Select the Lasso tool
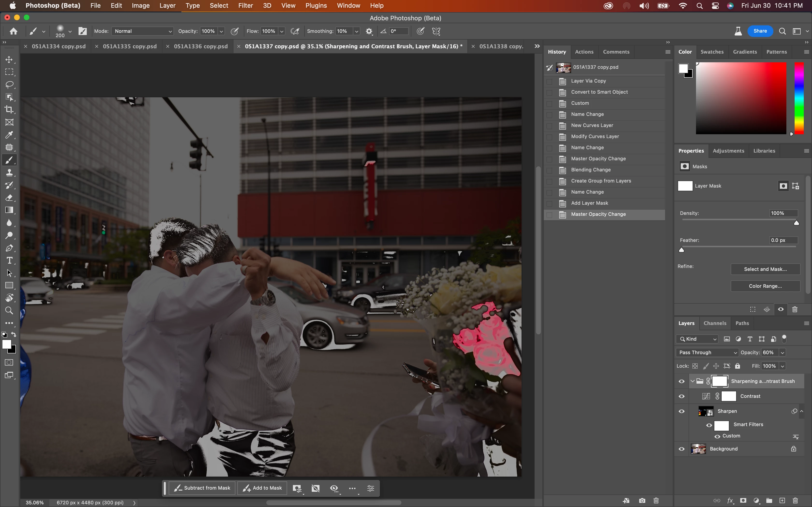The height and width of the screenshot is (507, 812). pos(9,84)
